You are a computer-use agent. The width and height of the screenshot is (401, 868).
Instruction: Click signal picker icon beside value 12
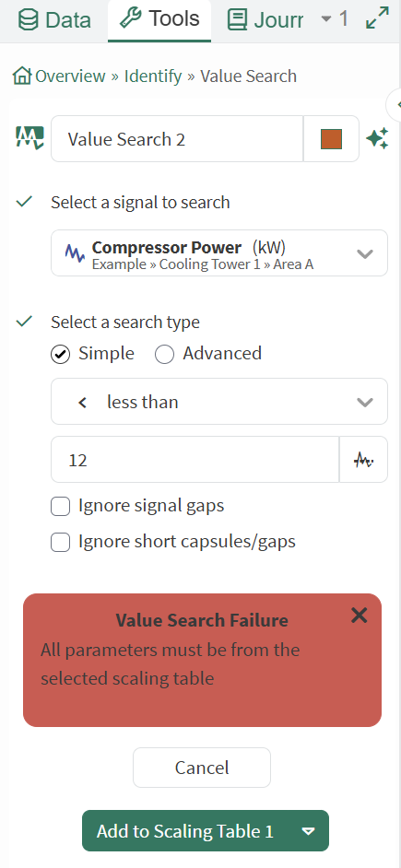tap(363, 460)
